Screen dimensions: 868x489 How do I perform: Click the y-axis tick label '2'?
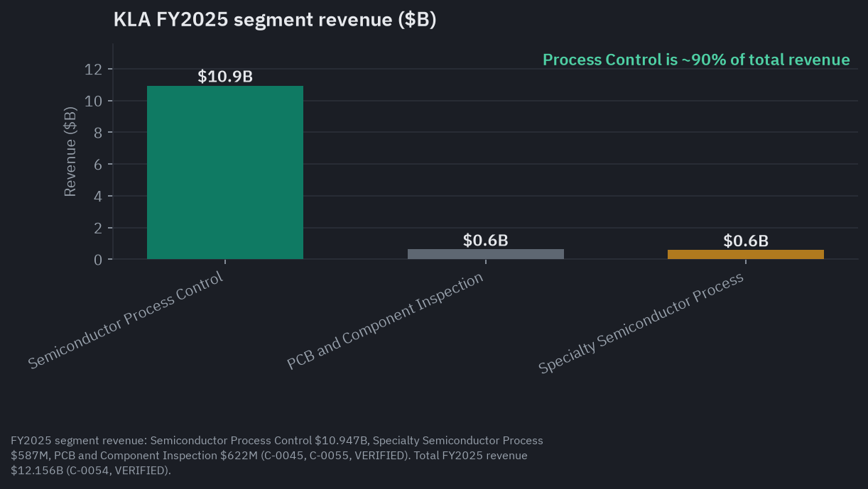click(99, 228)
